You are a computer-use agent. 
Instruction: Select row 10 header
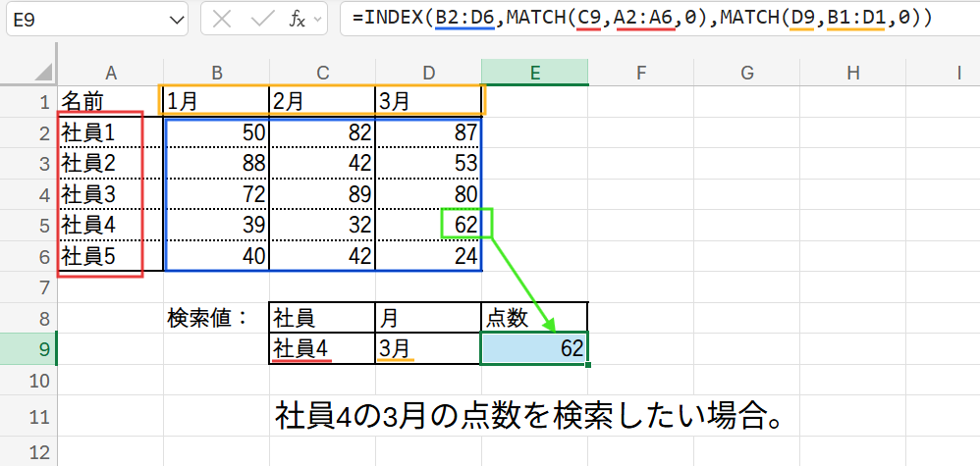tap(28, 380)
